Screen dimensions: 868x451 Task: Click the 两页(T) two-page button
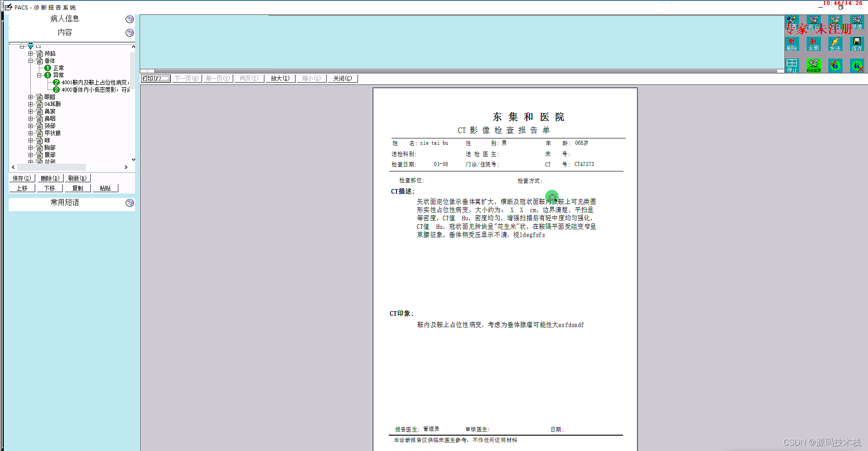(x=249, y=78)
